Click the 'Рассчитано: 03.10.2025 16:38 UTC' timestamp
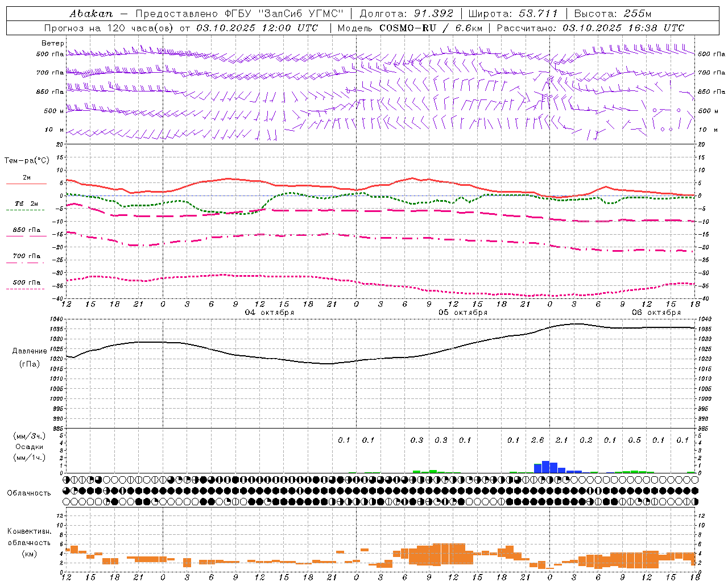Screen dimensions: 728x582 coord(590,28)
